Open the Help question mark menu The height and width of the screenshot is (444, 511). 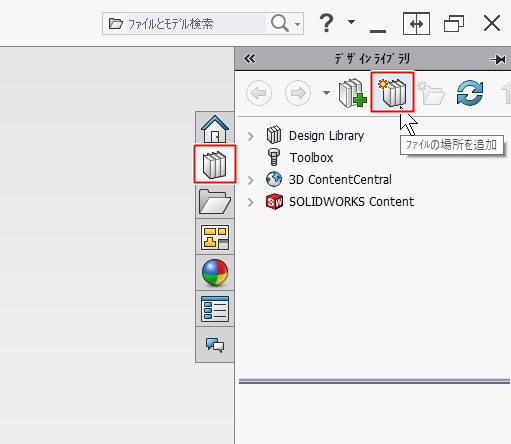pos(326,23)
